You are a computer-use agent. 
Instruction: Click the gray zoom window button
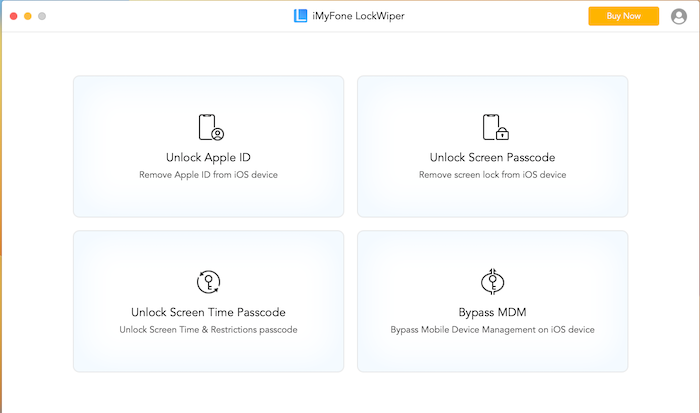pyautogui.click(x=42, y=16)
